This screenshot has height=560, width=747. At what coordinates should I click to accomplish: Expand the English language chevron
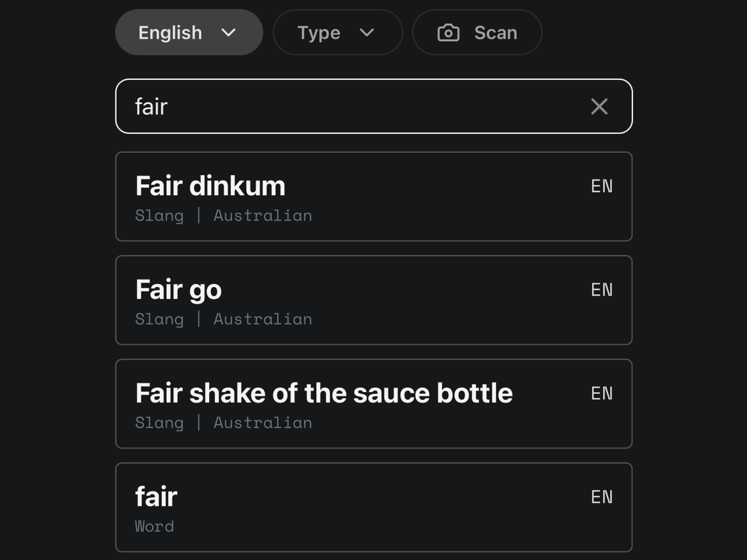pyautogui.click(x=228, y=33)
